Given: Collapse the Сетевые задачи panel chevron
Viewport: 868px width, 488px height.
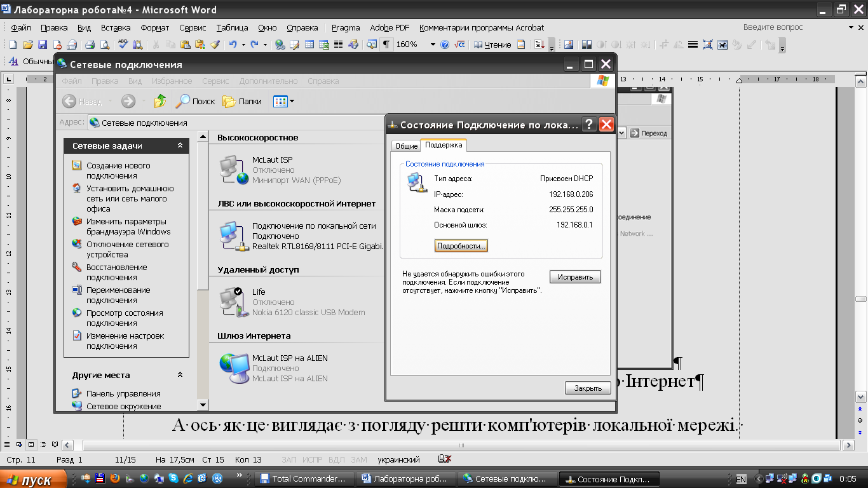Looking at the screenshot, I should point(180,146).
